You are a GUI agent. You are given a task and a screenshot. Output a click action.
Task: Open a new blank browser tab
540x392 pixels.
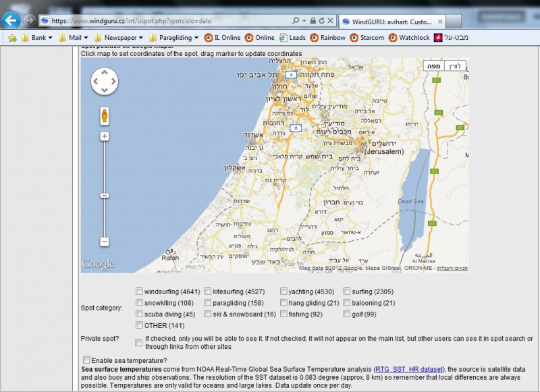[454, 22]
